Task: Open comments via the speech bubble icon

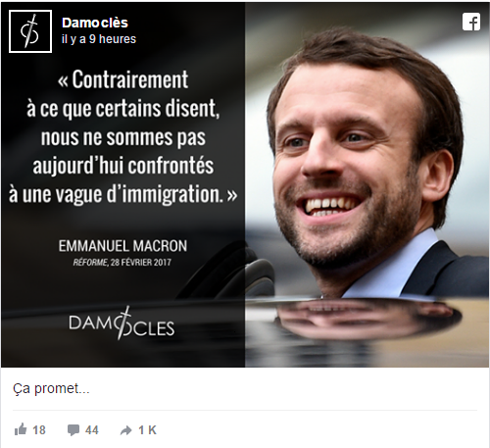Action: point(73,430)
